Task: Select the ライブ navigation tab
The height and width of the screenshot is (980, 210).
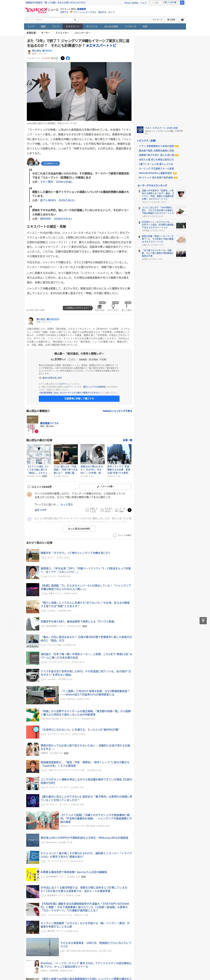Action: (x=56, y=27)
